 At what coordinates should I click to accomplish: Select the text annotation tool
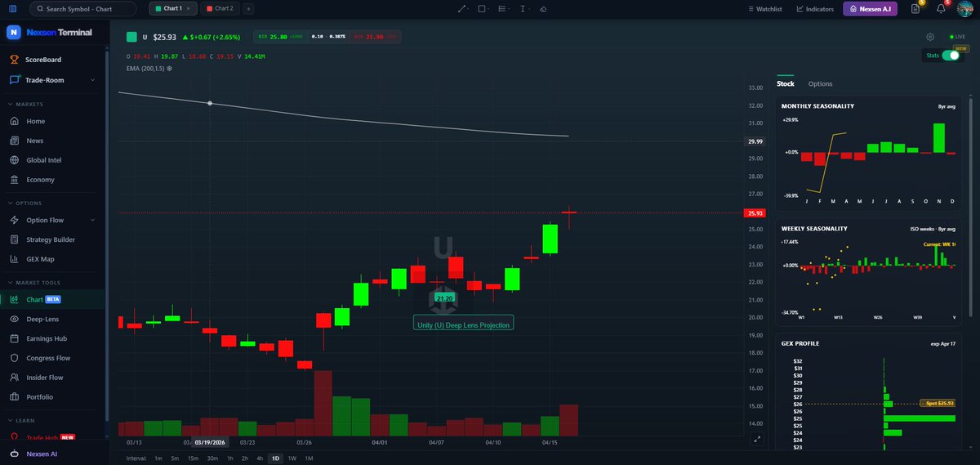pyautogui.click(x=523, y=9)
